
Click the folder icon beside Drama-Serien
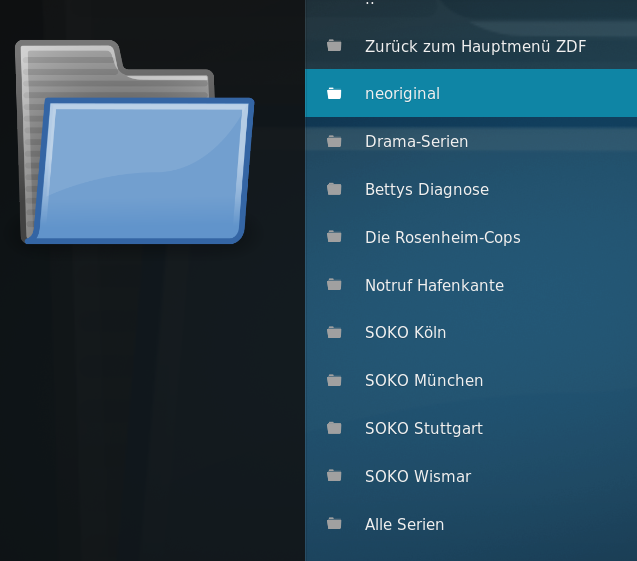click(334, 141)
